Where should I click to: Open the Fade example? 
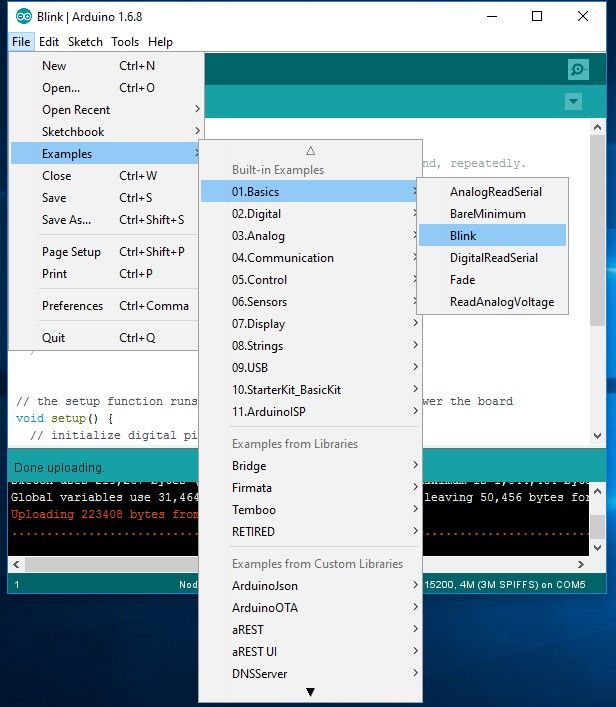(x=492, y=280)
